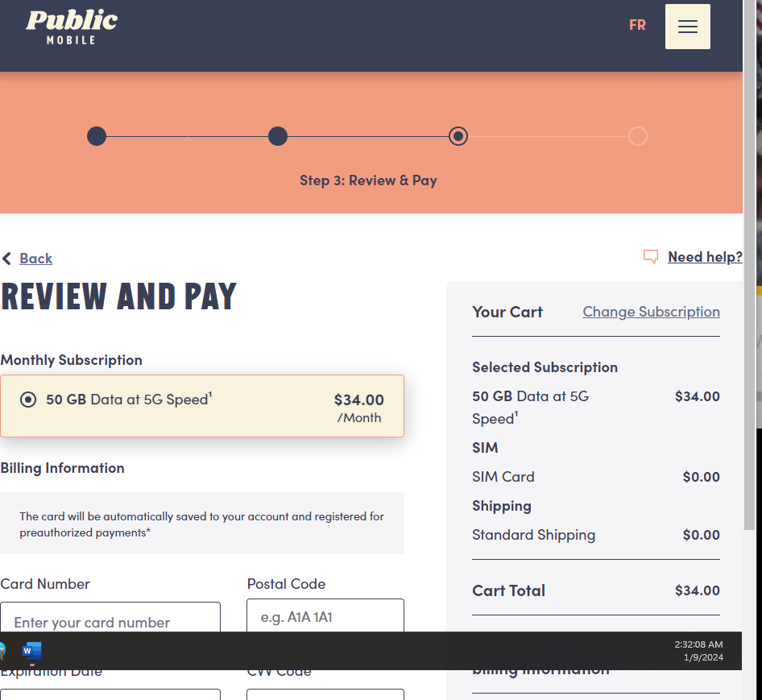Open the Need help? link
The width and height of the screenshot is (762, 700).
pyautogui.click(x=705, y=257)
